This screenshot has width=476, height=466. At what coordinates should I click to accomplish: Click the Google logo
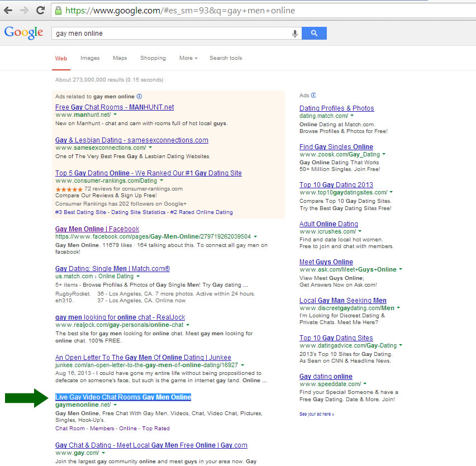click(x=23, y=32)
